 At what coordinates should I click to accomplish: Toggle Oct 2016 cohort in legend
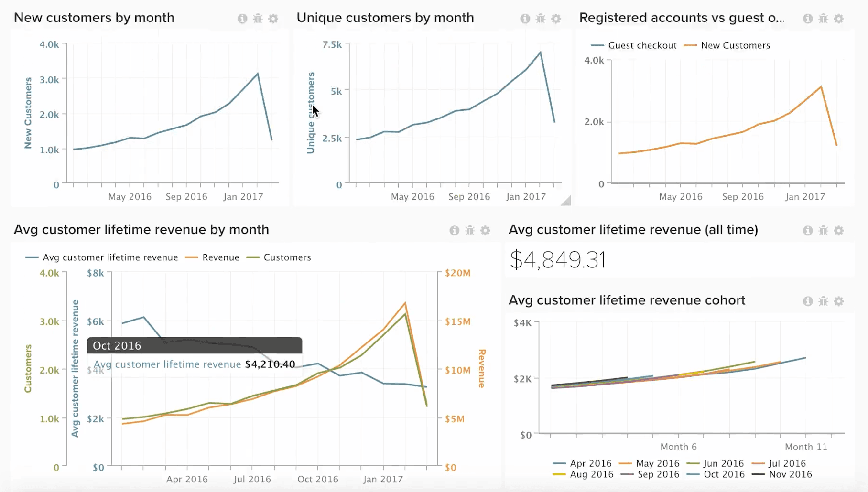point(716,474)
